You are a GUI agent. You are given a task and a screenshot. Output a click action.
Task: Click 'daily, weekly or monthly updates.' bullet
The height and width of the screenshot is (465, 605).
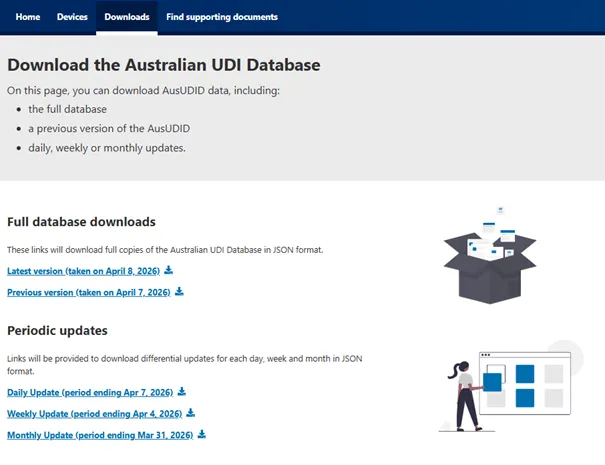tap(107, 148)
